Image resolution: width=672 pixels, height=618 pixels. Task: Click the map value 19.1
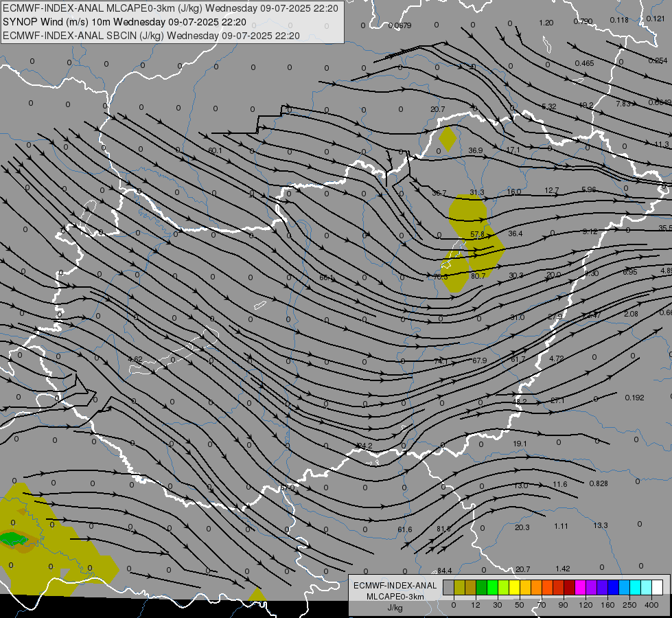(520, 444)
